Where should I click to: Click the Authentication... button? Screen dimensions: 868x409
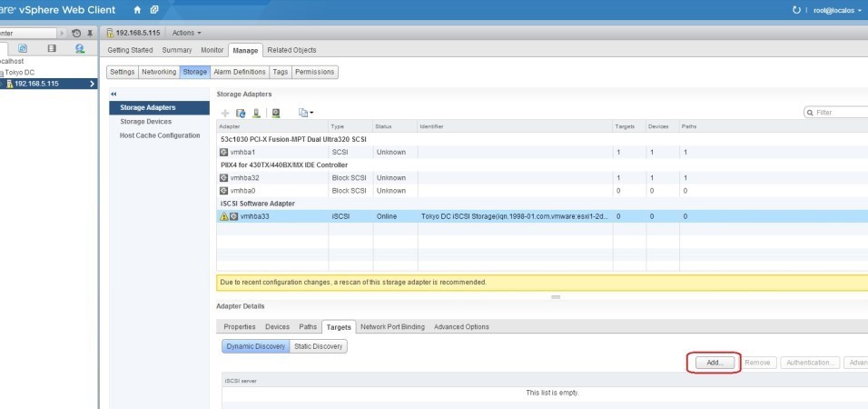[x=811, y=363]
